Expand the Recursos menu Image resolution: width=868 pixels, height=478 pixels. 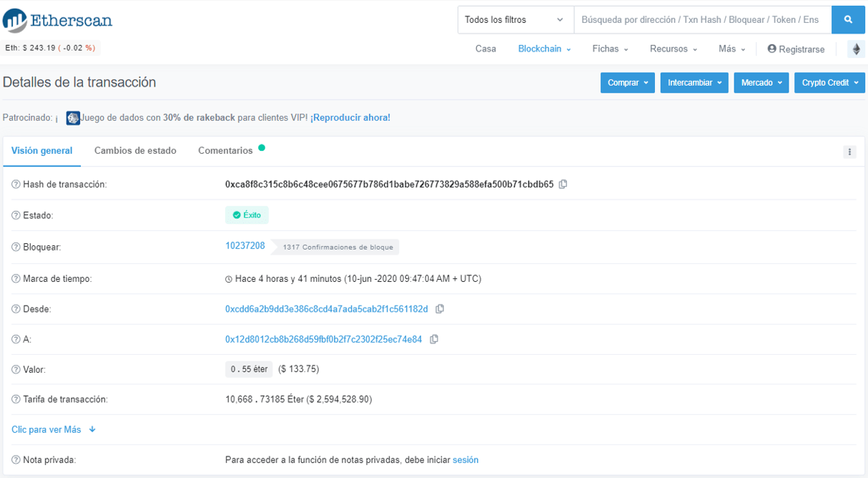pos(674,49)
